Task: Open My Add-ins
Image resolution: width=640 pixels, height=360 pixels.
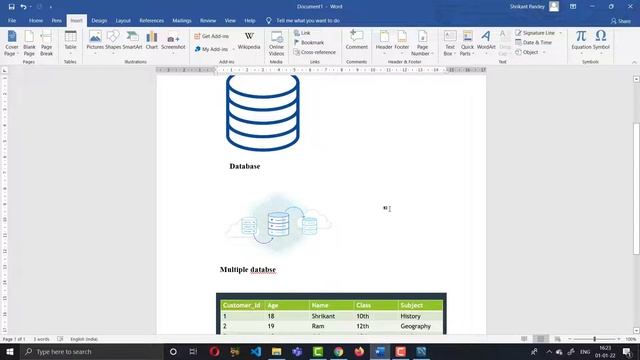Action: [x=211, y=49]
